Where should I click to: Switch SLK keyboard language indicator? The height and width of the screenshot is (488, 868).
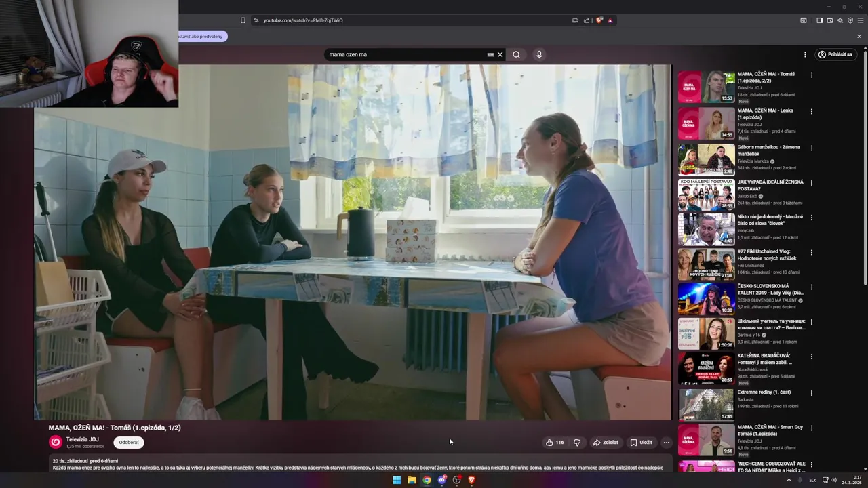click(x=812, y=480)
